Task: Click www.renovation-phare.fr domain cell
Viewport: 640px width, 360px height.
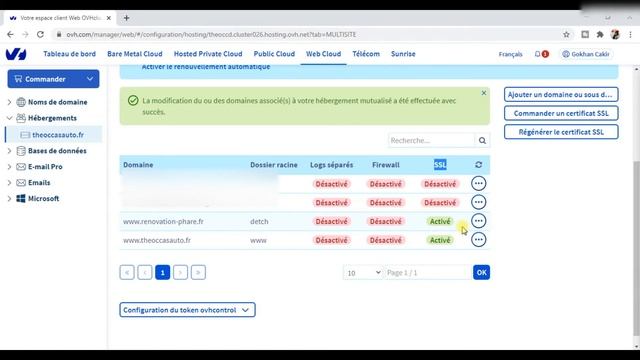Action: [x=163, y=221]
